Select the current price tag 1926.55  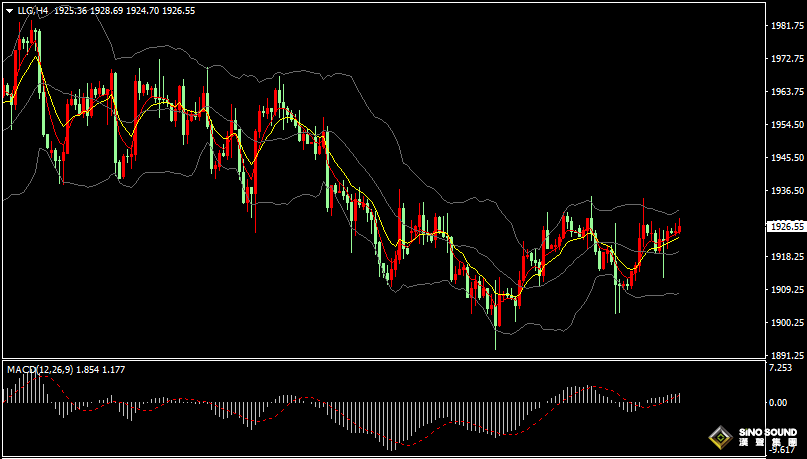tap(786, 226)
